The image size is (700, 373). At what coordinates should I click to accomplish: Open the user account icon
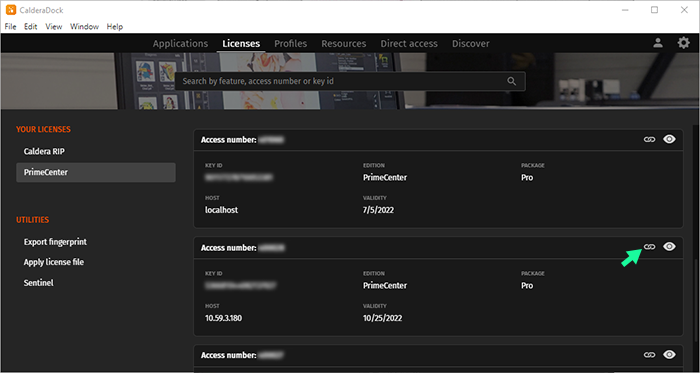(x=658, y=43)
